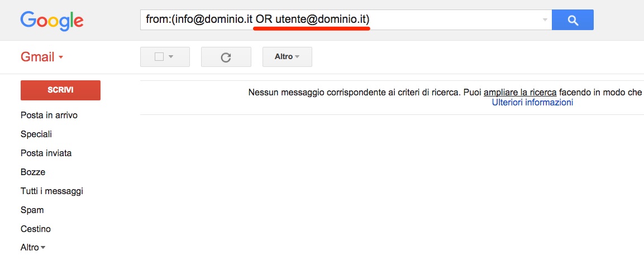Select Tutti i messaggi
The width and height of the screenshot is (644, 275).
[52, 191]
